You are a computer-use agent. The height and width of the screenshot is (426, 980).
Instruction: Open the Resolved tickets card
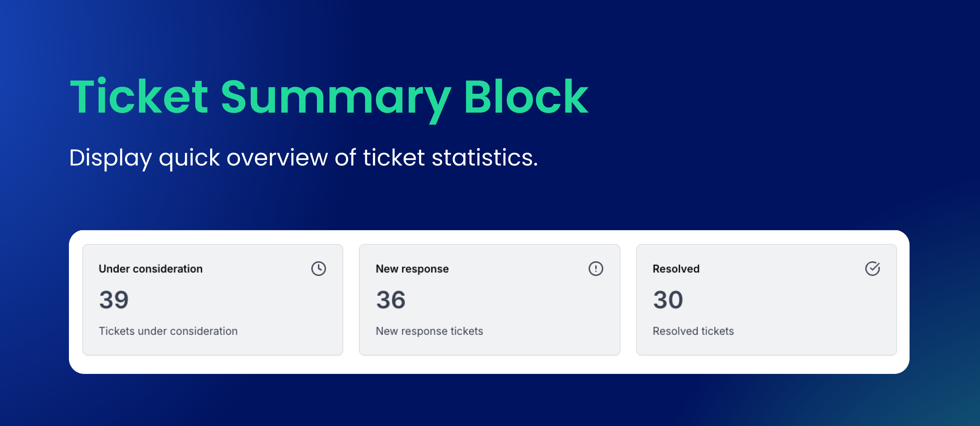click(x=767, y=303)
